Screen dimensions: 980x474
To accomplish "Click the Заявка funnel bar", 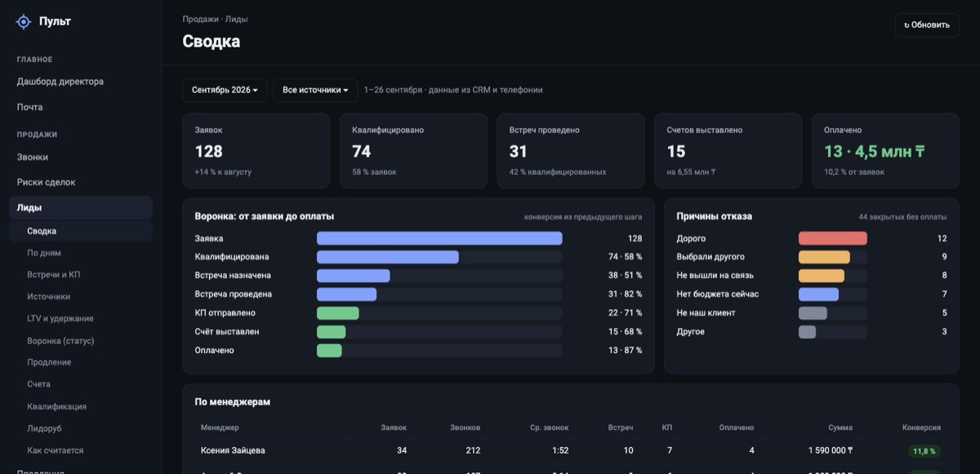I will (439, 239).
